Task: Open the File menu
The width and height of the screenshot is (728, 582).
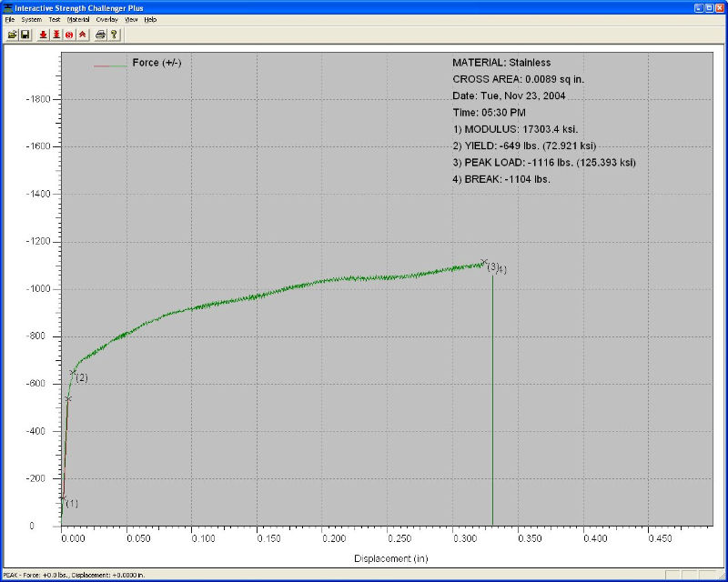Action: pyautogui.click(x=9, y=19)
